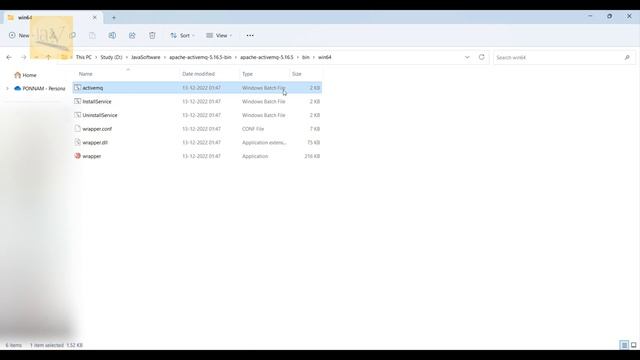This screenshot has height=360, width=640.
Task: Click the 7 KB size cell
Action: [315, 129]
